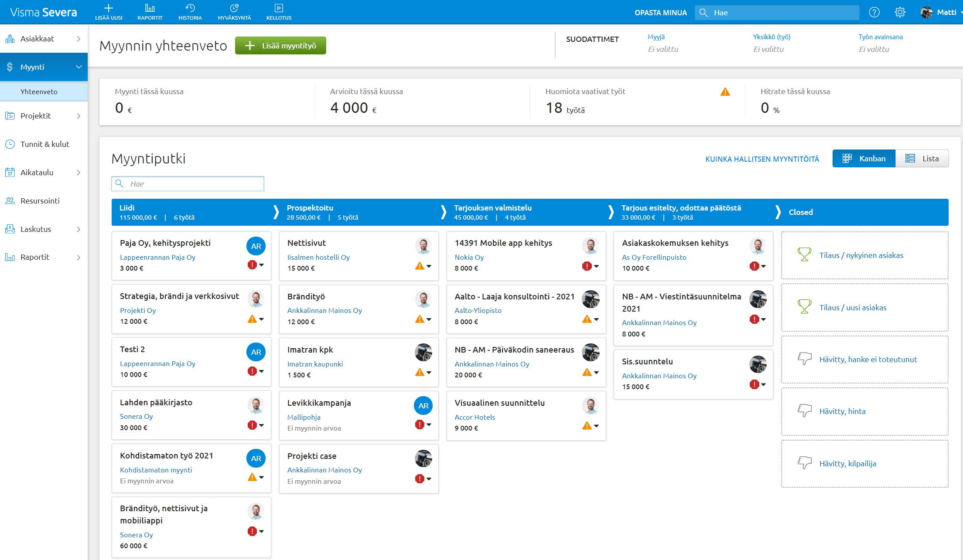The width and height of the screenshot is (963, 560).
Task: Open the help question mark icon
Action: coord(874,12)
